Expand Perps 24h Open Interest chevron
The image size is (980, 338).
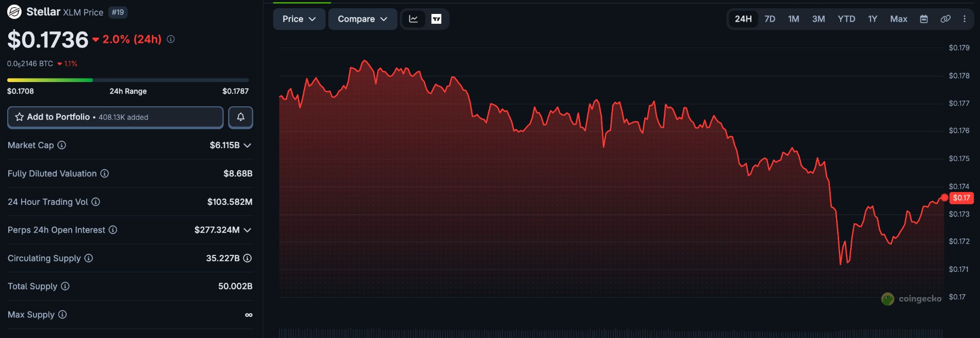click(x=248, y=230)
